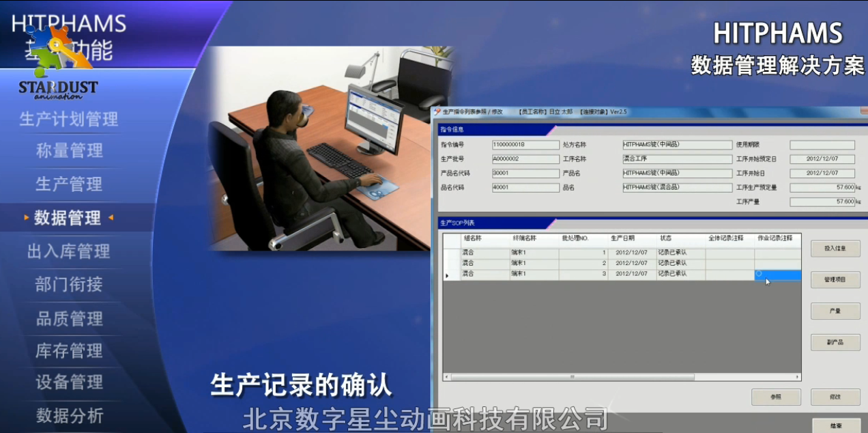Focus the 指令编号 field showing 1100000018

[x=525, y=145]
